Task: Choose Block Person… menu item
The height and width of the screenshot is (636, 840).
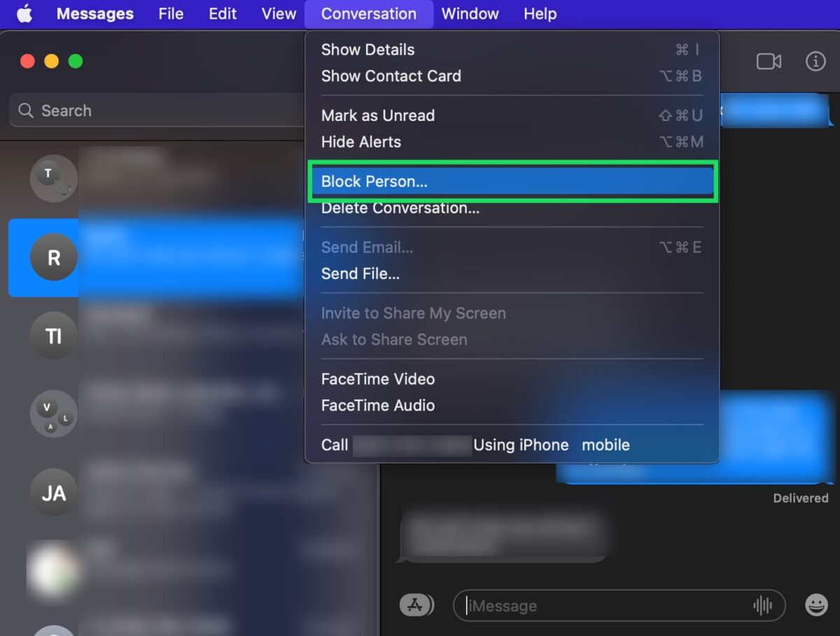Action: 512,181
